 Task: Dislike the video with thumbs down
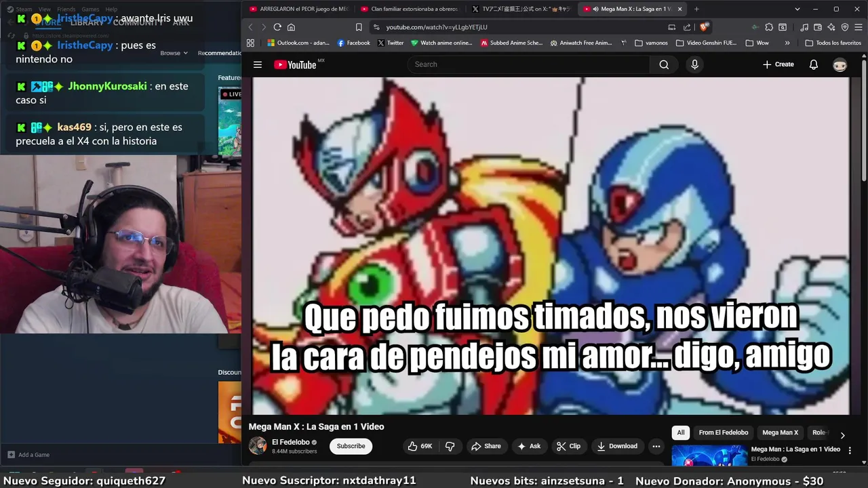(450, 446)
